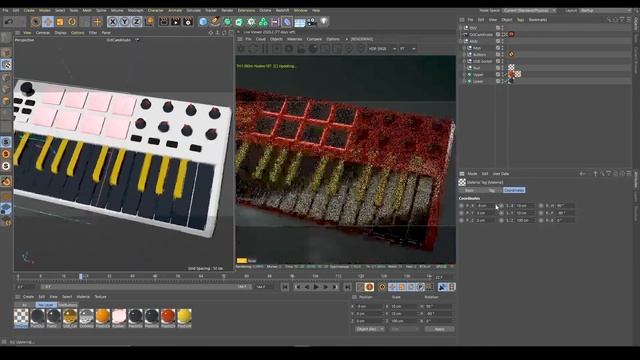
Task: Toggle the Z axis lock
Action: (137, 22)
